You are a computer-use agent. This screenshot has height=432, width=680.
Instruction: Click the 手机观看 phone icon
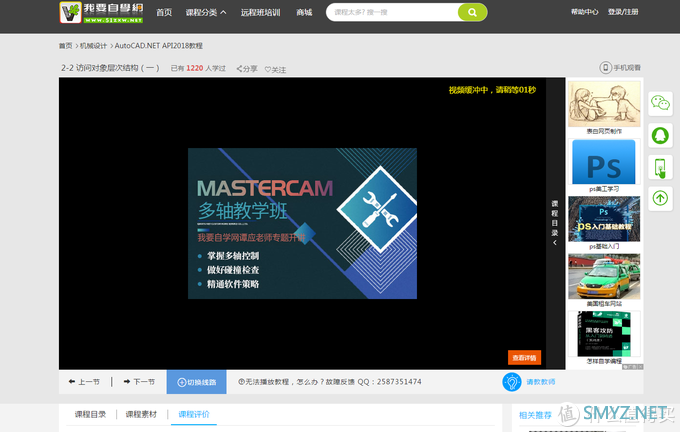click(605, 68)
